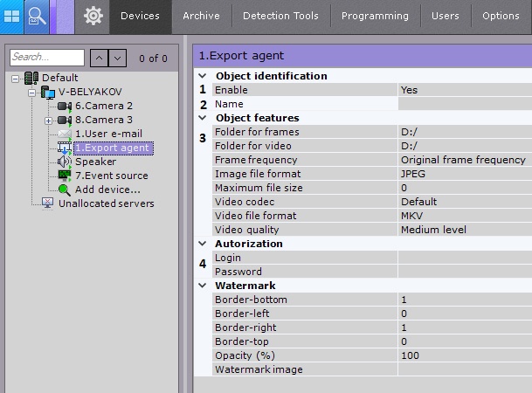Go to previous search result
This screenshot has height=393, width=532.
(99, 59)
